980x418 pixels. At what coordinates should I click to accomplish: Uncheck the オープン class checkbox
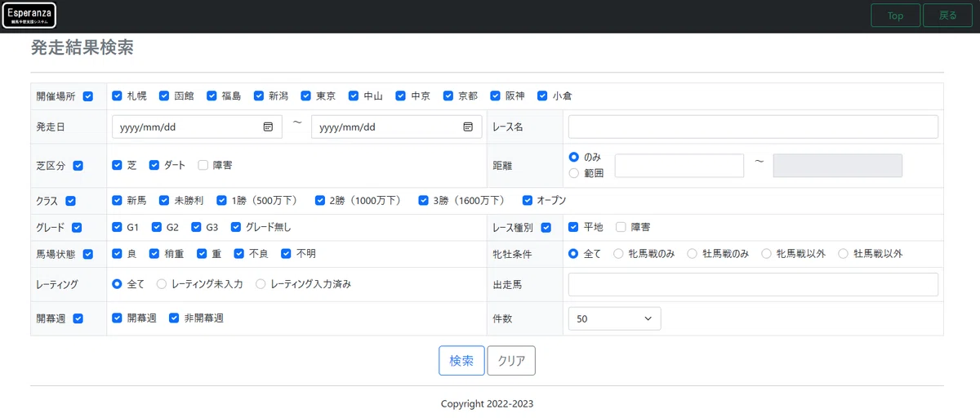tap(527, 200)
